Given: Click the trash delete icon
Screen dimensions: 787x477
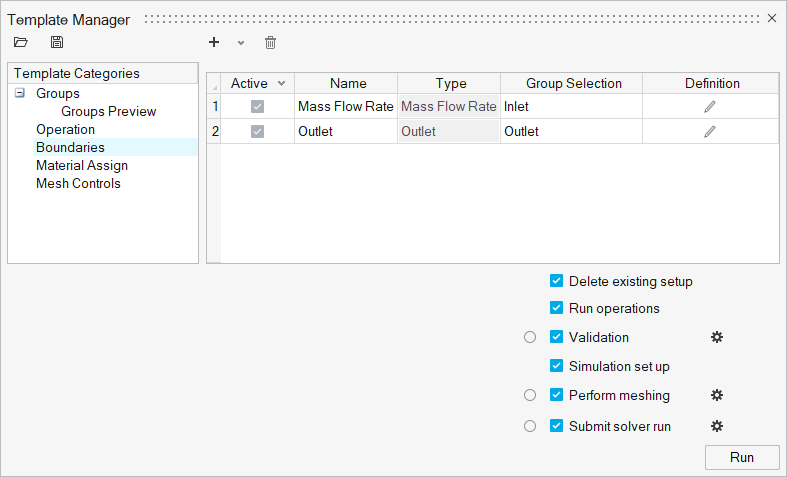Looking at the screenshot, I should [x=270, y=42].
